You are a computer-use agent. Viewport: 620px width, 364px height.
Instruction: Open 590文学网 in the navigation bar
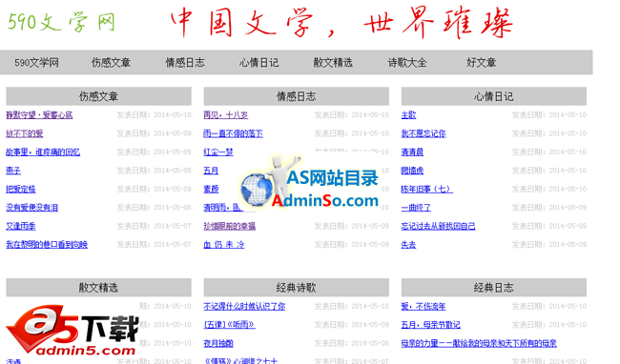(37, 62)
